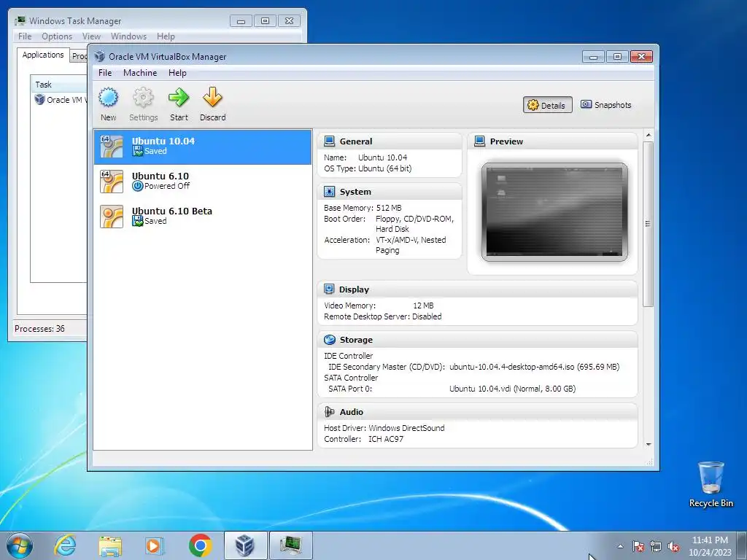The height and width of the screenshot is (560, 747).
Task: Switch to Details view
Action: [547, 105]
